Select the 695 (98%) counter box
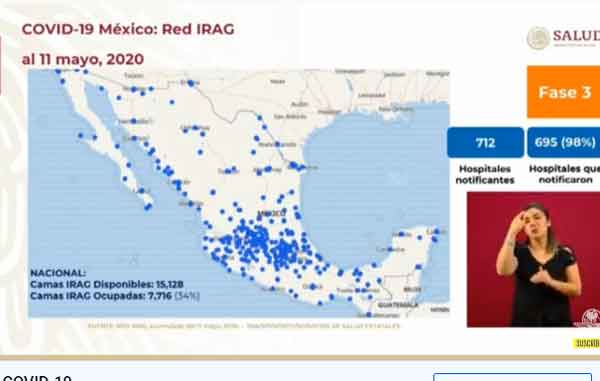 point(564,142)
